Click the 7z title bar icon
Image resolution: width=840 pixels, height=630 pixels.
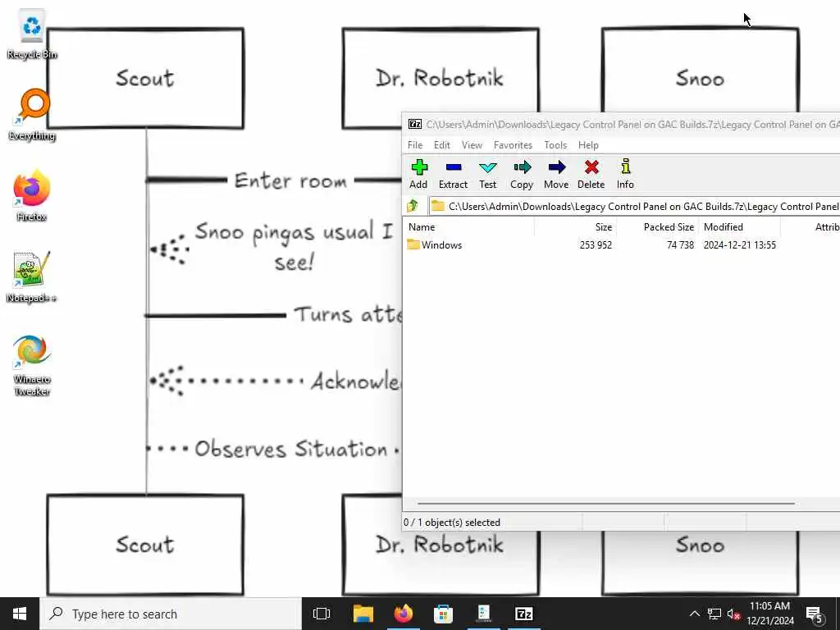[x=415, y=125]
